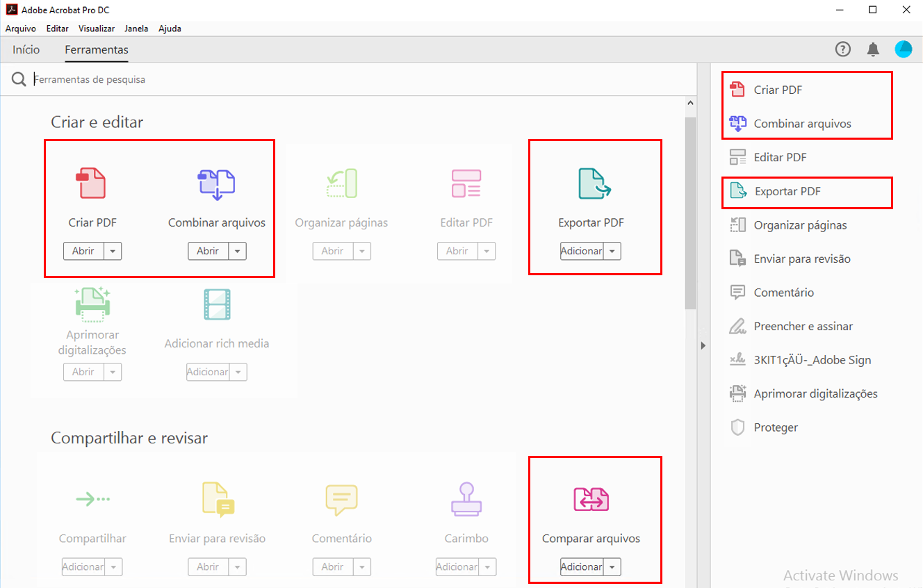This screenshot has width=923, height=588.
Task: Open the Help question mark icon
Action: point(843,49)
